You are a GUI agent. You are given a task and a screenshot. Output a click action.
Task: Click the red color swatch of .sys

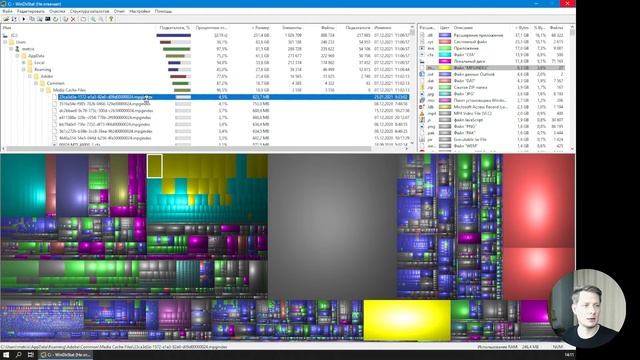[x=444, y=42]
